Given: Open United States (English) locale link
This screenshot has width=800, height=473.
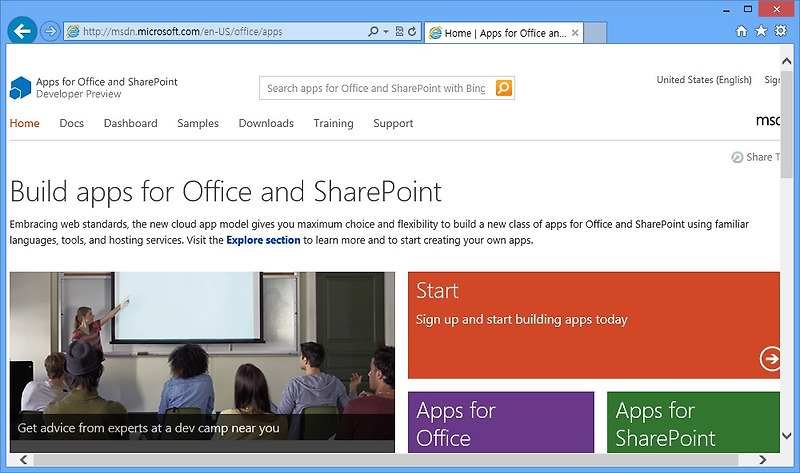Looking at the screenshot, I should coord(704,80).
